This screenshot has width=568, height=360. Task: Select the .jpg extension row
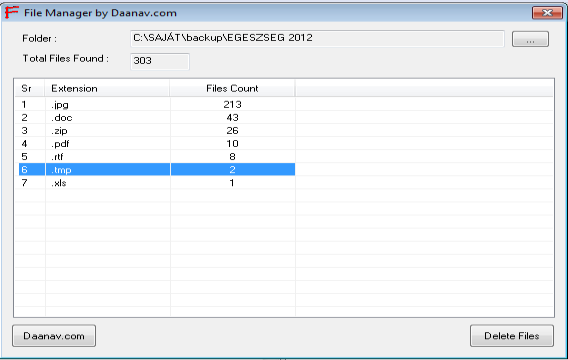click(157, 104)
